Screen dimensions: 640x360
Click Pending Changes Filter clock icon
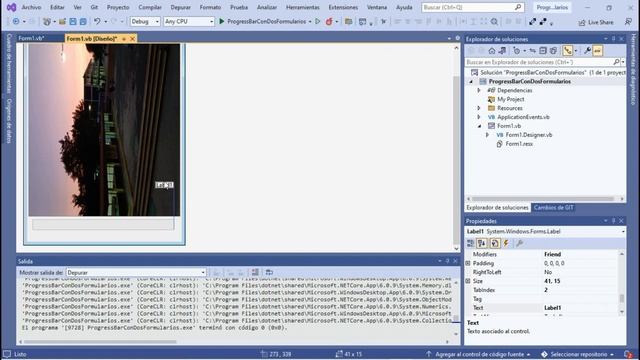pyautogui.click(x=517, y=51)
